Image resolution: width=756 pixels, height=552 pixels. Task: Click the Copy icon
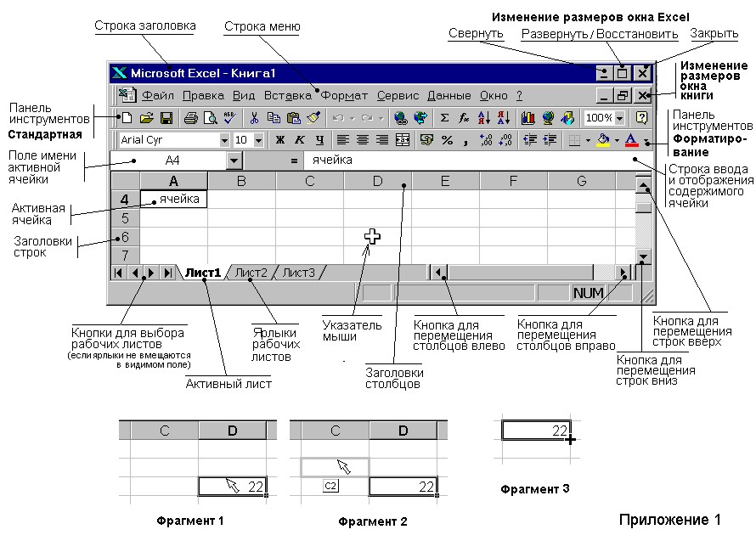pyautogui.click(x=274, y=118)
